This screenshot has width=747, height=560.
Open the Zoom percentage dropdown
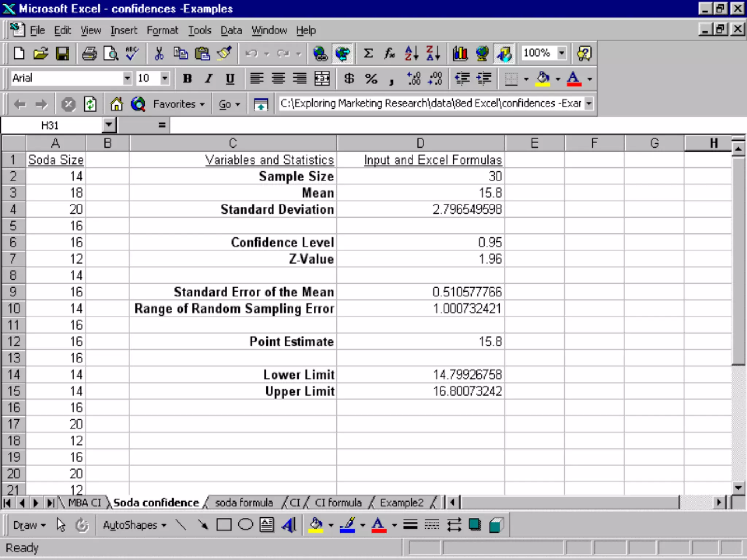point(562,53)
